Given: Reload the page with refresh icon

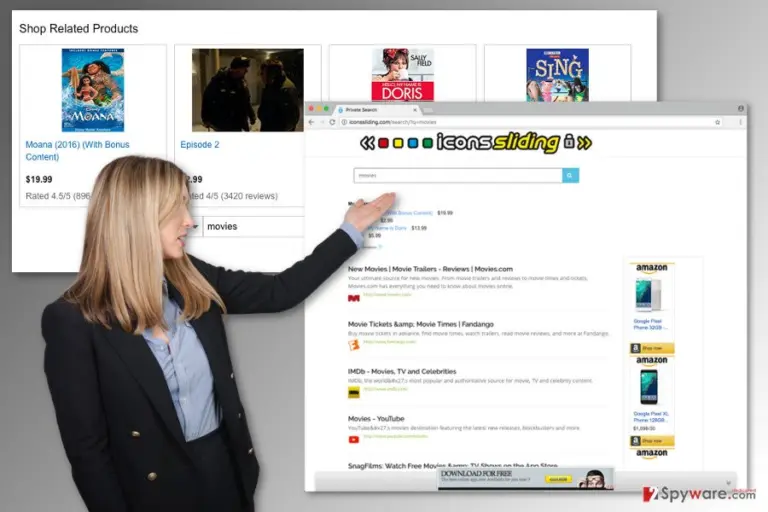Looking at the screenshot, I should [x=332, y=122].
